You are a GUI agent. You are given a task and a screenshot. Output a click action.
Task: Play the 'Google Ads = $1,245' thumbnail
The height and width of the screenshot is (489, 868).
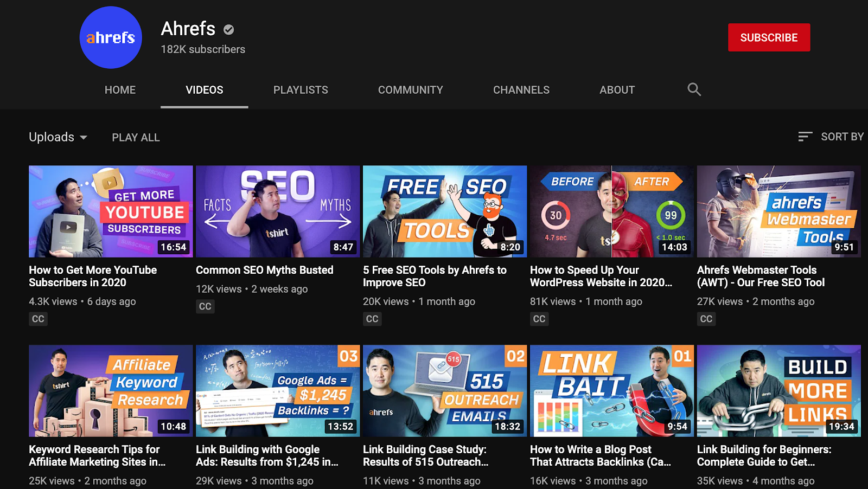[x=278, y=391]
